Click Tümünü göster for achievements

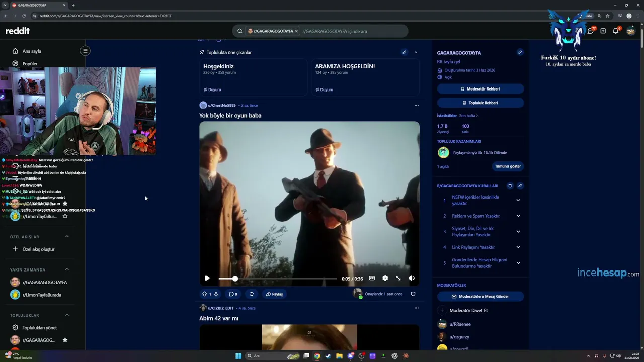tap(508, 166)
